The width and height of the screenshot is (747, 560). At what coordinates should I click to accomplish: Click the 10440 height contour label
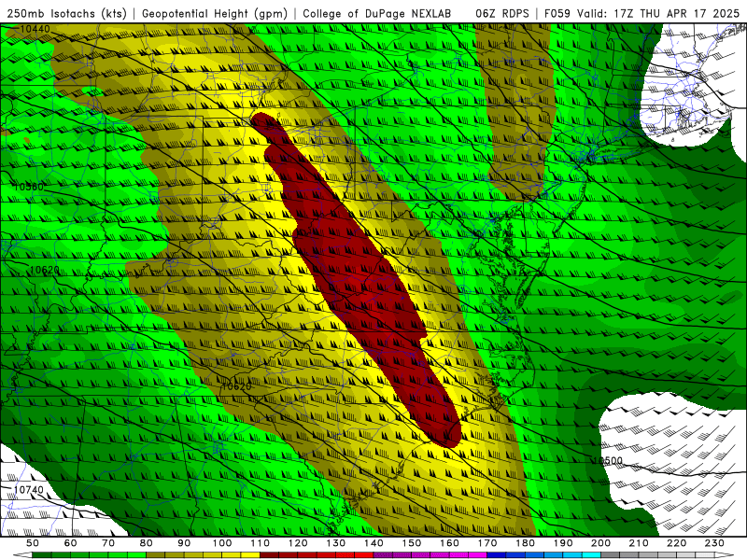click(x=35, y=30)
